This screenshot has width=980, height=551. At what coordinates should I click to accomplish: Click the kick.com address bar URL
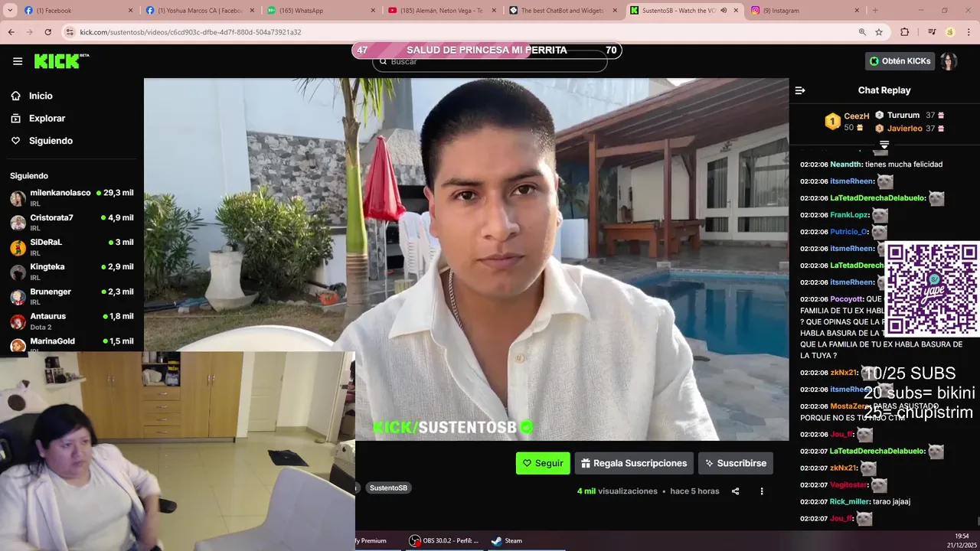(x=191, y=32)
